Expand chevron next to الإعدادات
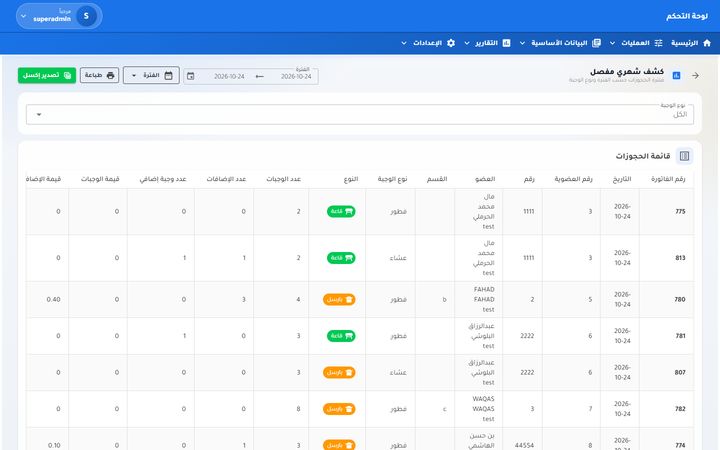This screenshot has height=450, width=720. pos(404,43)
